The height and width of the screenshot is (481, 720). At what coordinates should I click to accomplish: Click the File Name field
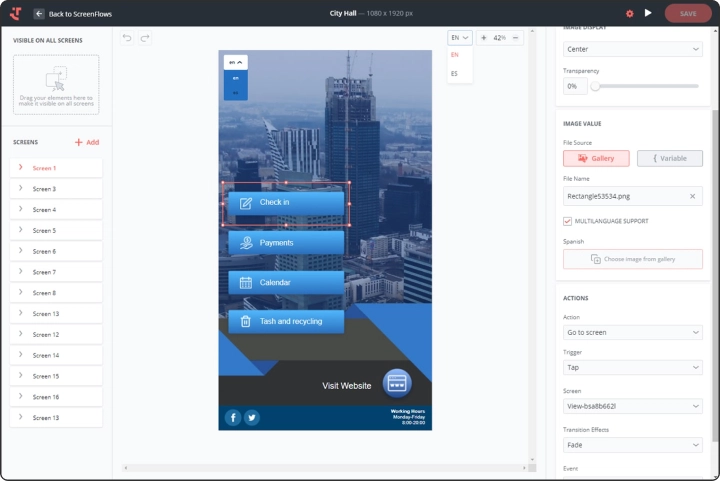[633, 196]
